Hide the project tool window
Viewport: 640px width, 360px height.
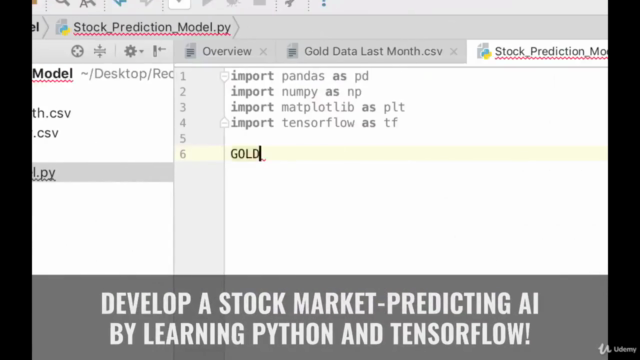click(x=159, y=51)
